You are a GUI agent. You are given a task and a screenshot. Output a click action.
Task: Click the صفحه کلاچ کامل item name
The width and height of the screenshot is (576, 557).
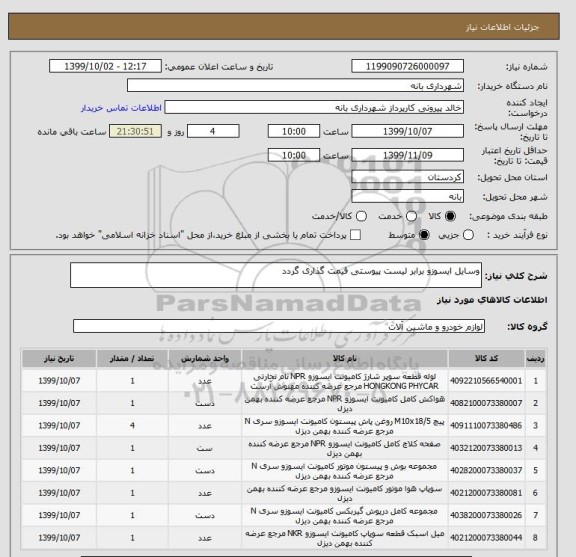click(344, 448)
